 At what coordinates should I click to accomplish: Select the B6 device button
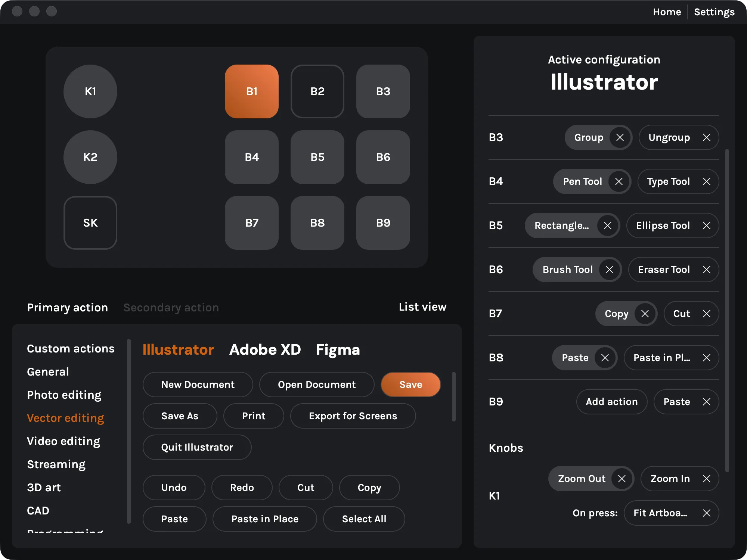(x=383, y=157)
